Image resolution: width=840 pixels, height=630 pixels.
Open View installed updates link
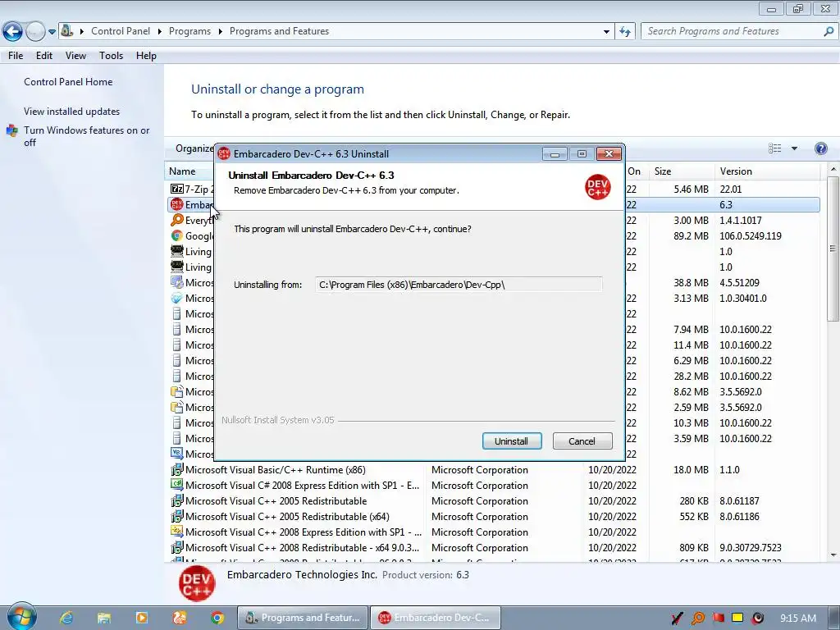coord(72,112)
